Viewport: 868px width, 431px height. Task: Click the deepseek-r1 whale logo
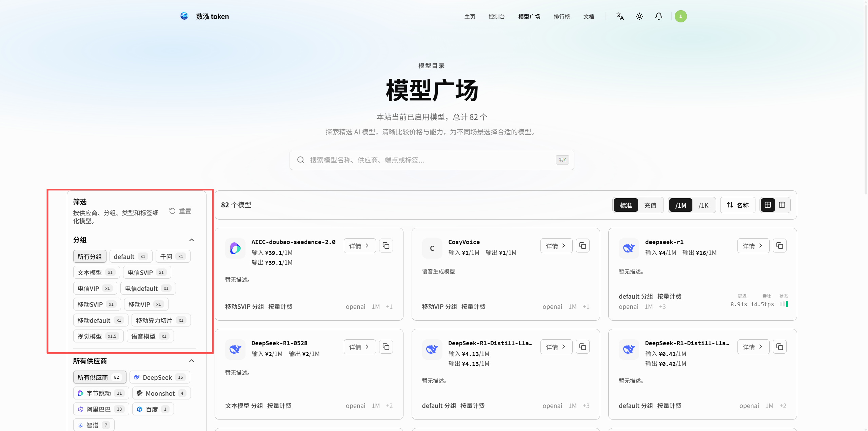[629, 248]
